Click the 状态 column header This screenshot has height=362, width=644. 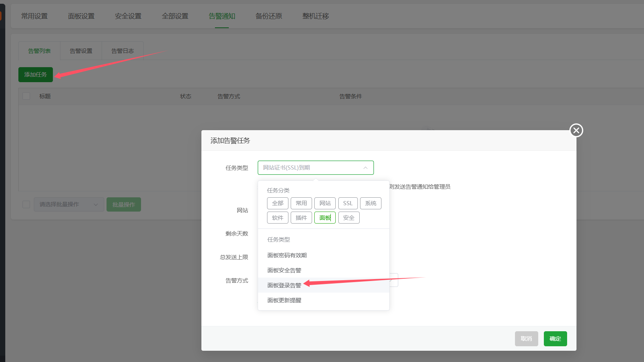click(x=186, y=96)
